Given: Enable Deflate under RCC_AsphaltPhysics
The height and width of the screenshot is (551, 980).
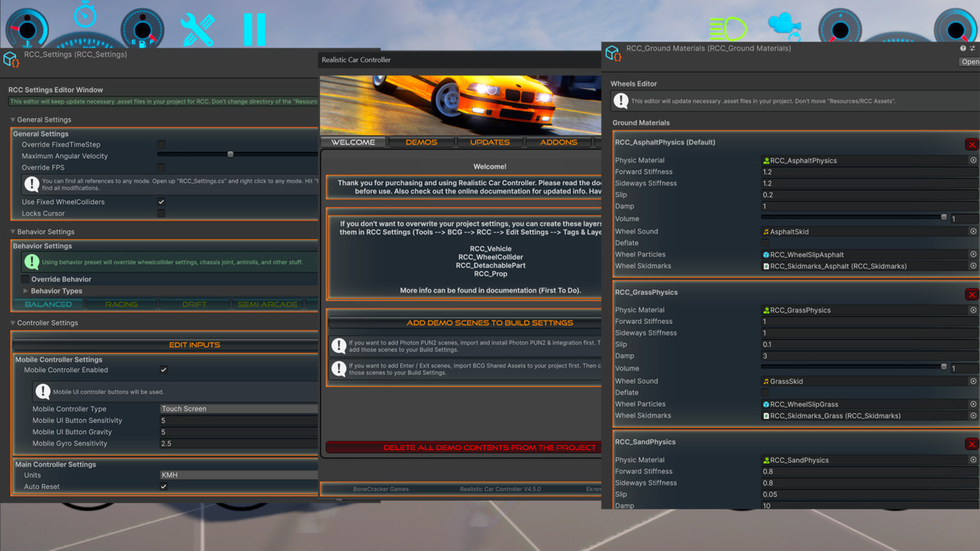Looking at the screenshot, I should [765, 243].
